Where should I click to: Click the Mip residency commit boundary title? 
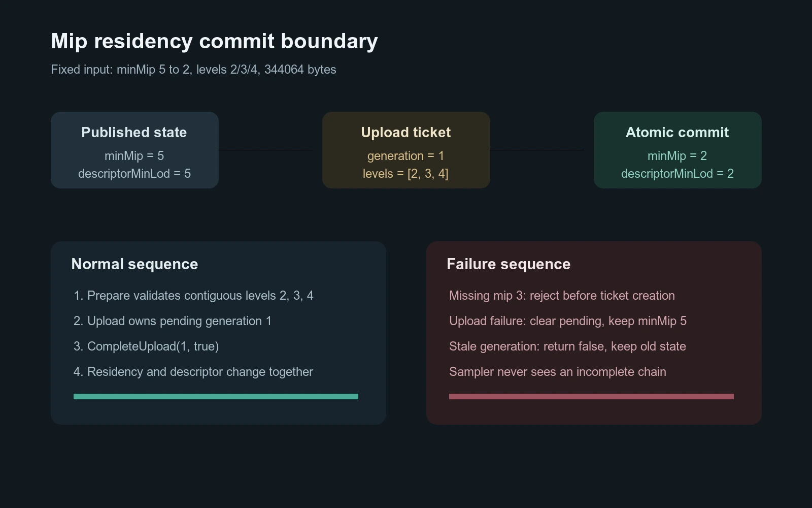point(214,41)
